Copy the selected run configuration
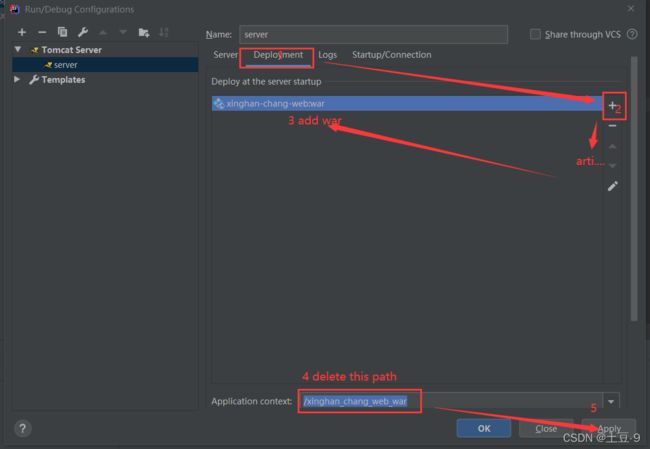650x449 pixels. 62,32
